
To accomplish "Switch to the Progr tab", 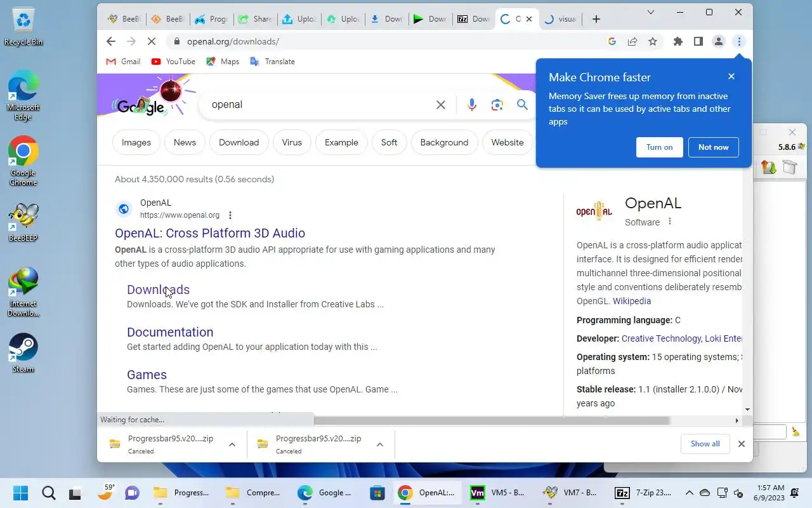I will (211, 19).
